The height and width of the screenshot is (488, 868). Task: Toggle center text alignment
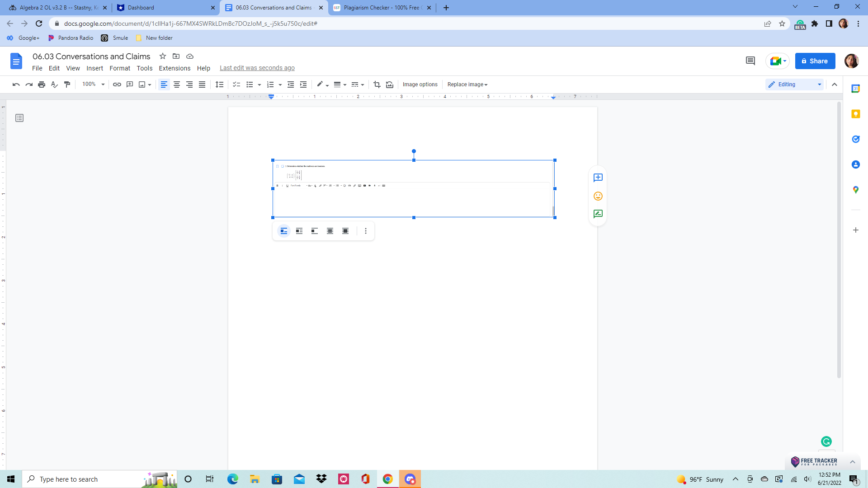coord(177,84)
